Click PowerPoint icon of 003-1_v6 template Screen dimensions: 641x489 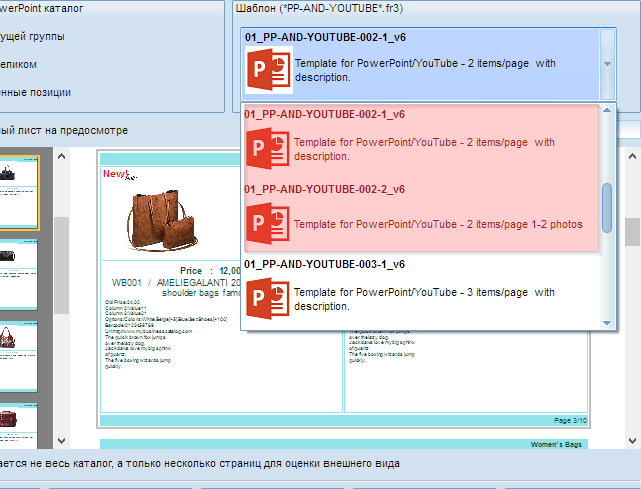(268, 299)
